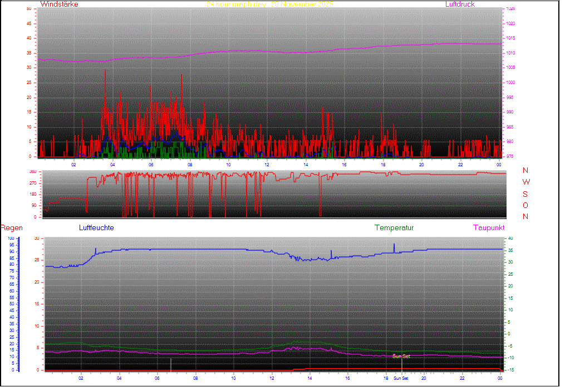This screenshot has height=392, width=570.
Task: Click the 50 value on the wind speed axis
Action: [x=29, y=9]
